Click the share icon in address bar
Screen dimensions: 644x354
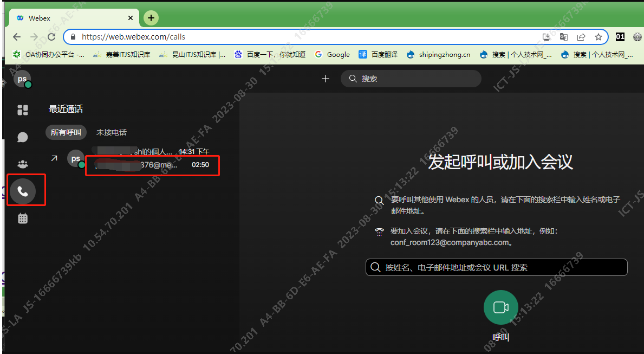[x=581, y=37]
